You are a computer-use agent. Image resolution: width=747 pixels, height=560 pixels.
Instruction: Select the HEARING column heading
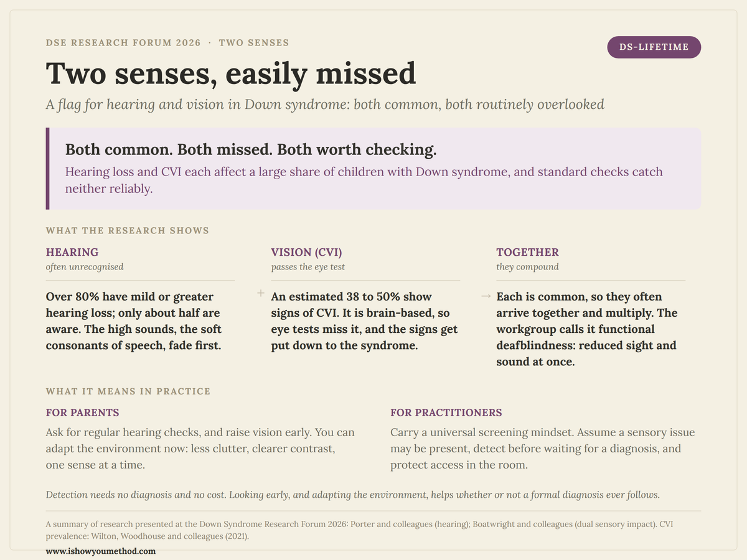pyautogui.click(x=72, y=252)
